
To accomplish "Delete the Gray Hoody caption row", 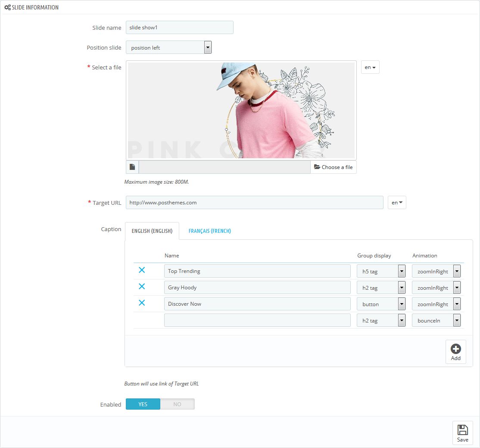I will click(x=141, y=287).
